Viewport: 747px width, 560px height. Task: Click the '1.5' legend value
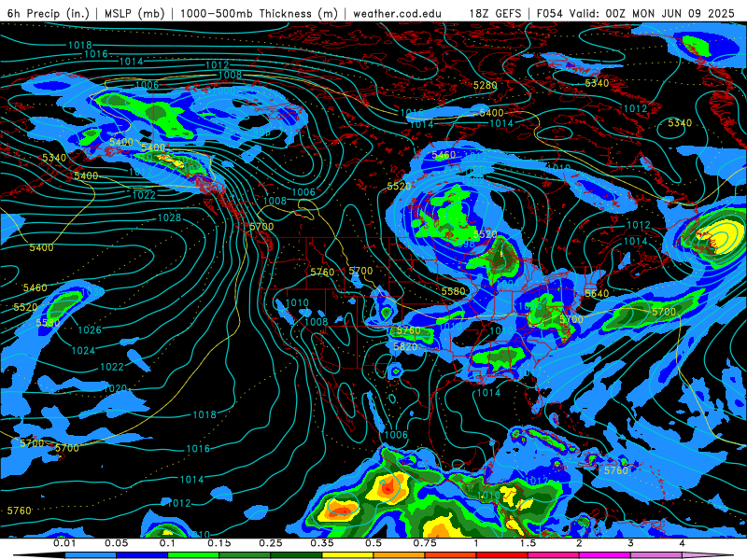528,543
